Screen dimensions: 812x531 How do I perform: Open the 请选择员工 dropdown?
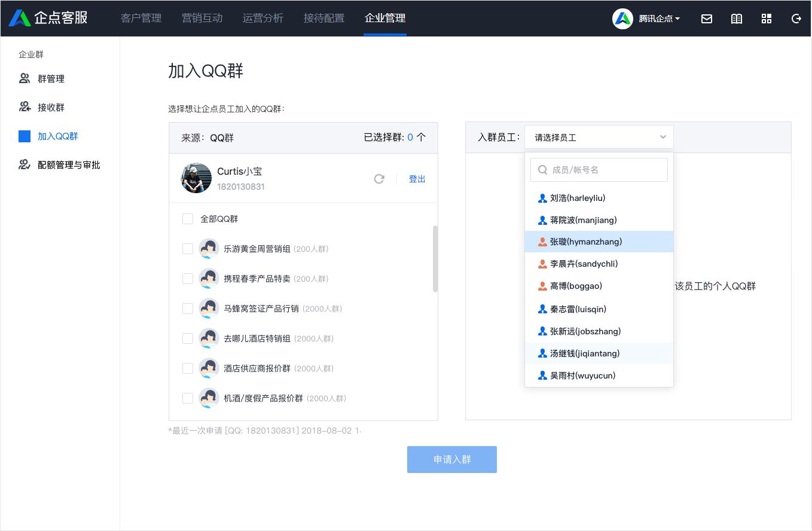(x=599, y=137)
